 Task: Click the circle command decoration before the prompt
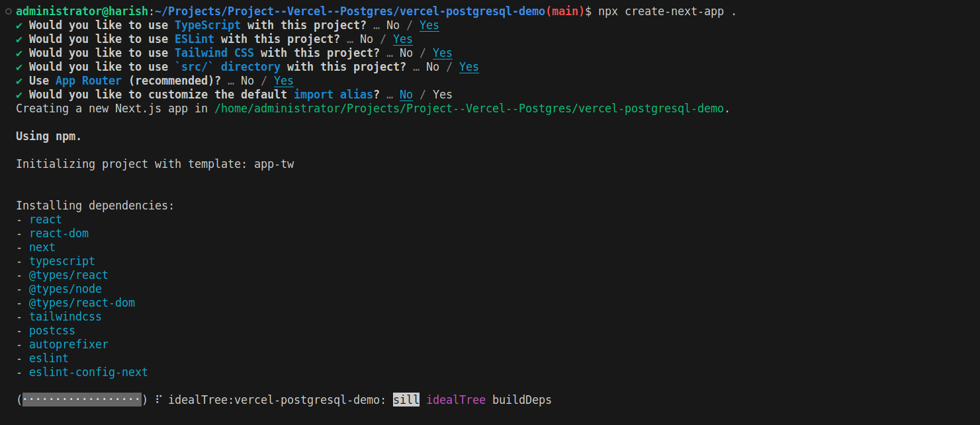click(8, 11)
